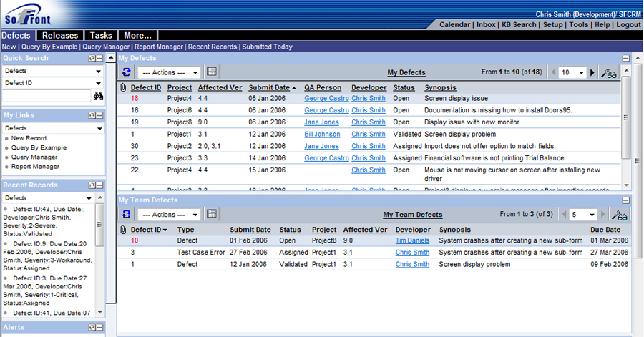Click attachment paperclip icon in My Team Defects header
The width and height of the screenshot is (644, 337).
[x=123, y=230]
